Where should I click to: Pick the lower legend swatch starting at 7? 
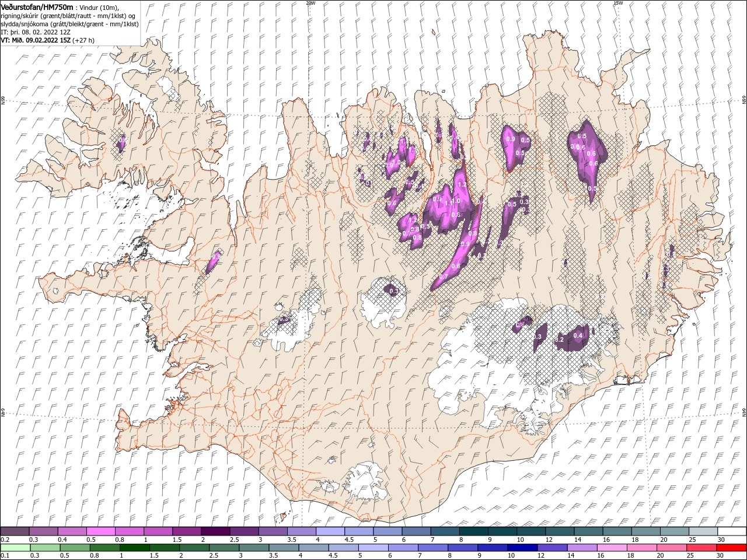pyautogui.click(x=433, y=548)
